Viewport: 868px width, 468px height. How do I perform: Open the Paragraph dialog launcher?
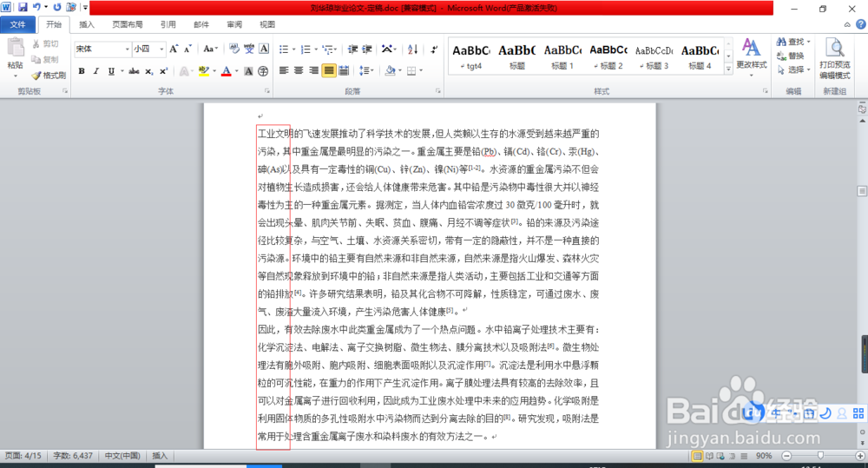tap(437, 91)
